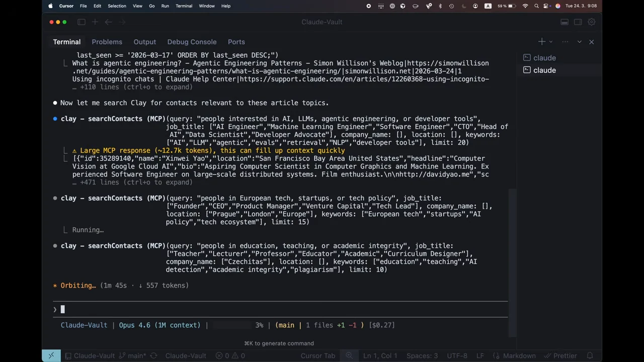The height and width of the screenshot is (362, 644).
Task: Open the Cursor application menu
Action: pyautogui.click(x=66, y=6)
